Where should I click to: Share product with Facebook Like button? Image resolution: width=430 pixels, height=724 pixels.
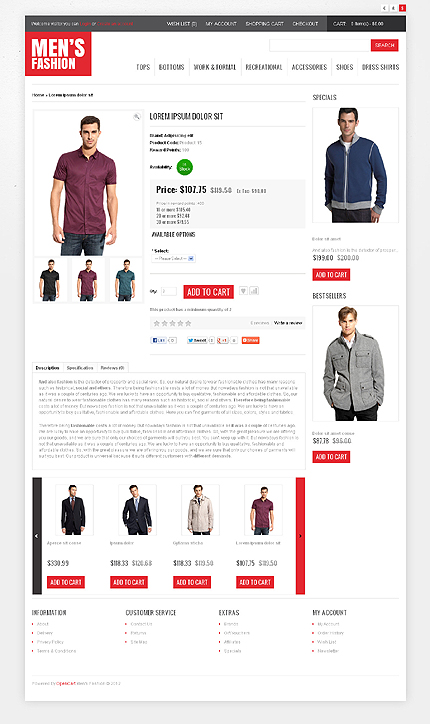158,340
